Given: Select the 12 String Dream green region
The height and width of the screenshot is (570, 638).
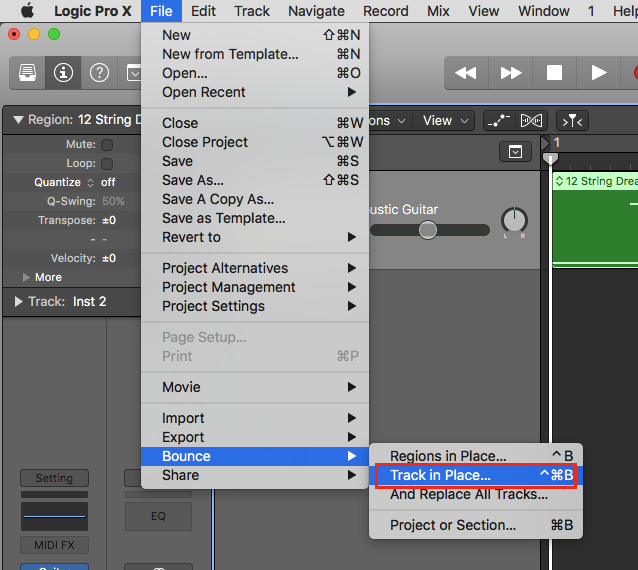Looking at the screenshot, I should tap(596, 220).
